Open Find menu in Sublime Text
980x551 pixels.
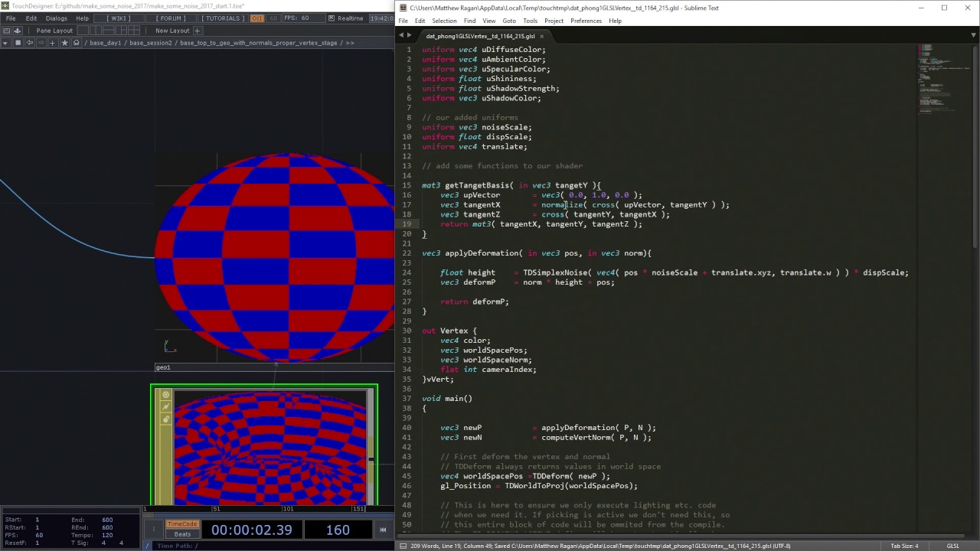[469, 21]
